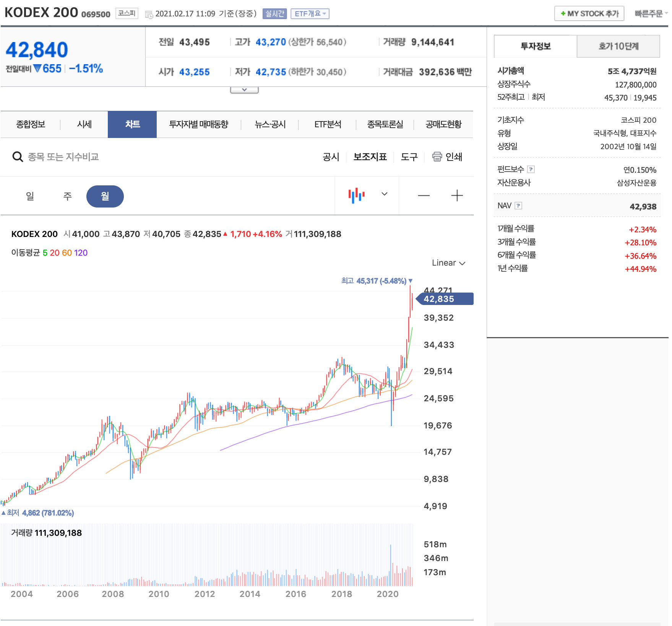Click the green 5 moving average swatch
Viewport: 672px width, 626px height.
(45, 253)
